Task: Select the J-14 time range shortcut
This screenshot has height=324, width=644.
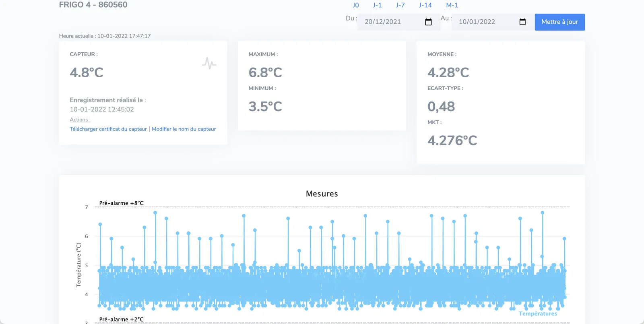Action: click(425, 5)
